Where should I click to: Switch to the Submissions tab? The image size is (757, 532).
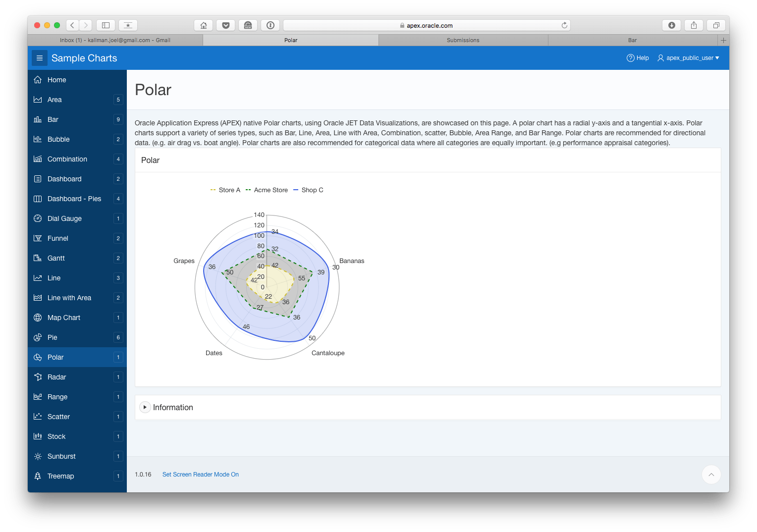(463, 40)
